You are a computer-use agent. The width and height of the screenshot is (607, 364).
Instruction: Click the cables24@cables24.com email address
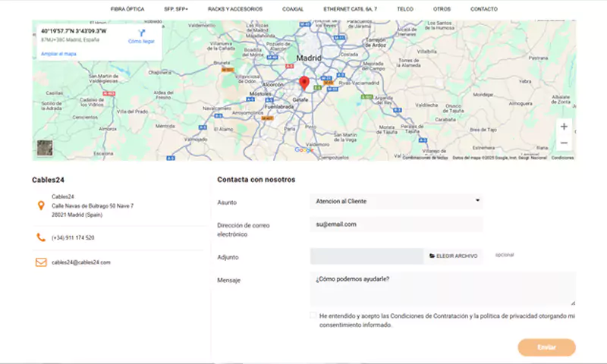point(81,262)
